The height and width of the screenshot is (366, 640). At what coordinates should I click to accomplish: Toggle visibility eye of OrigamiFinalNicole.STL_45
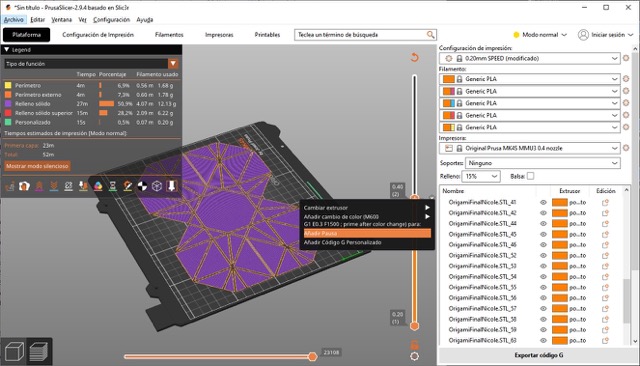(543, 234)
